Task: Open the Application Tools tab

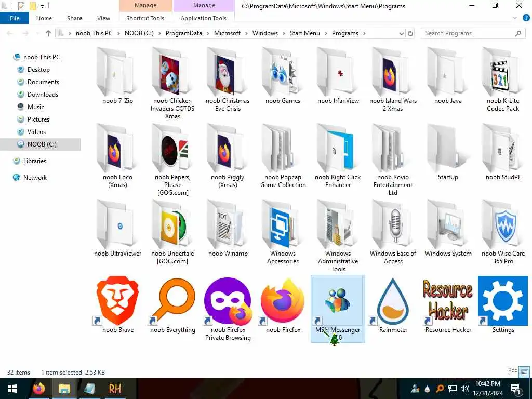Action: [204, 18]
